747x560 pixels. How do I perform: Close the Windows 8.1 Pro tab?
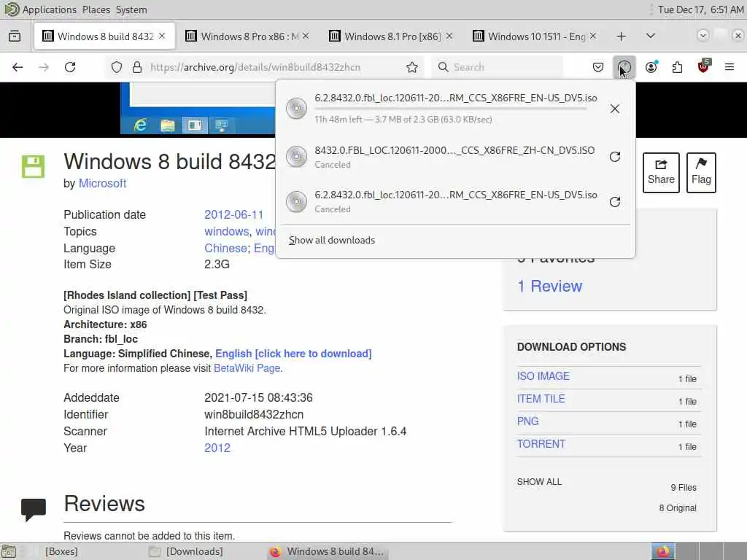[449, 36]
